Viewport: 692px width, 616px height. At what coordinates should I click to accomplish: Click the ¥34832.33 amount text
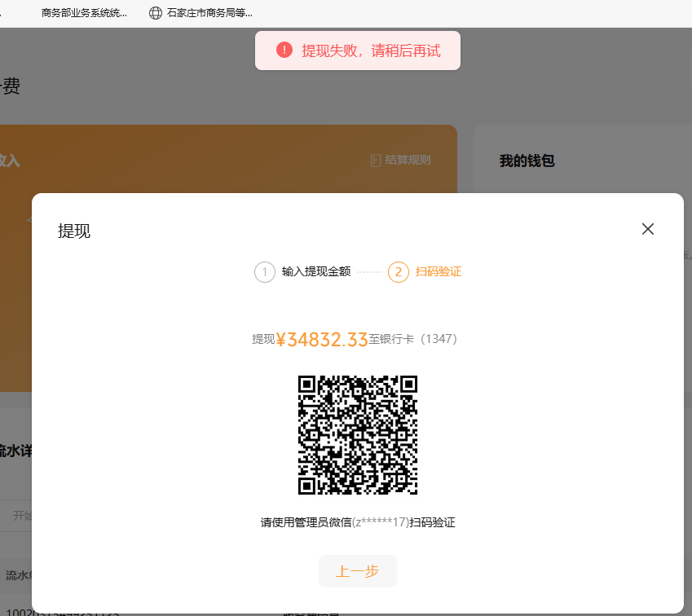322,340
